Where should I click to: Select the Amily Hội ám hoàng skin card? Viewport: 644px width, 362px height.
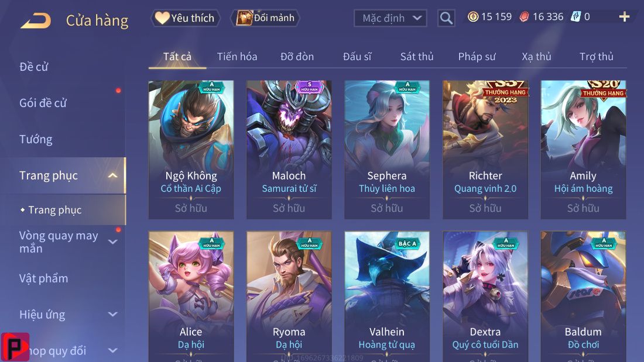(x=583, y=149)
